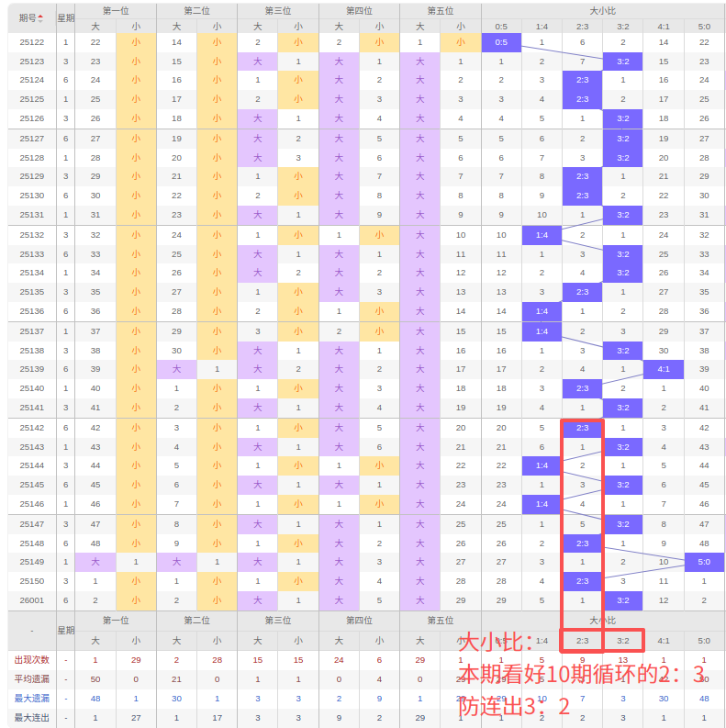Click the 2:3 highlighted cell in row 25142
726x728 pixels.
(583, 428)
